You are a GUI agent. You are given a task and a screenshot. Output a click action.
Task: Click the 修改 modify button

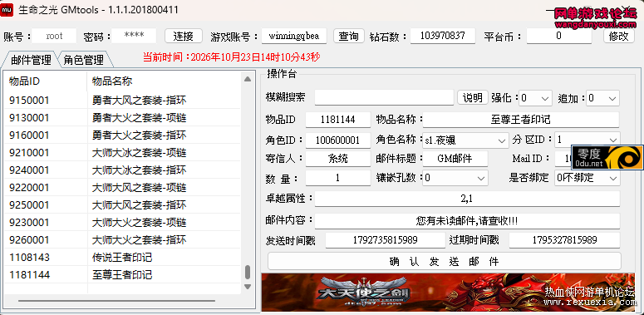619,36
